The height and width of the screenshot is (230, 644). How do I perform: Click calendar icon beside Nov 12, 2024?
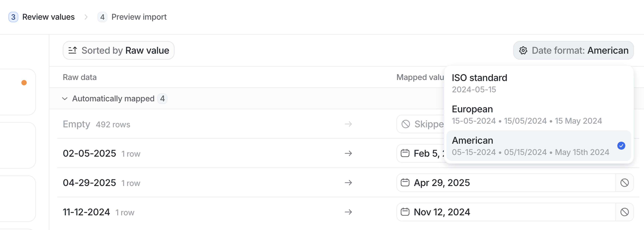pyautogui.click(x=405, y=212)
